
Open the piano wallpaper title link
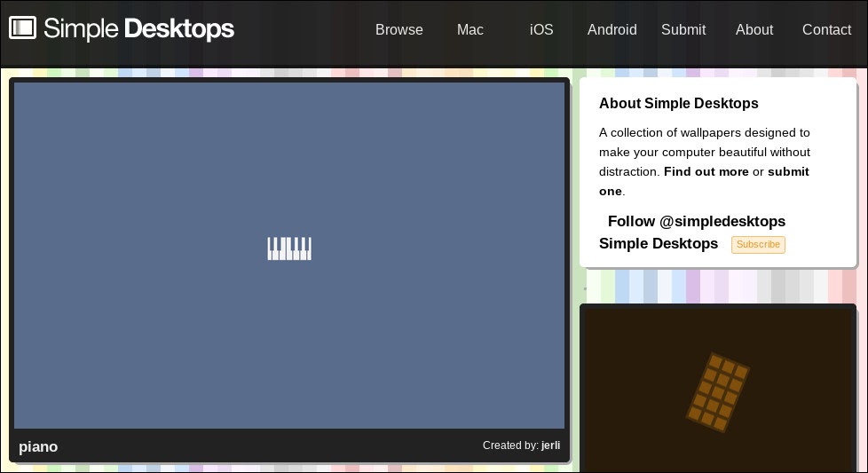point(38,447)
